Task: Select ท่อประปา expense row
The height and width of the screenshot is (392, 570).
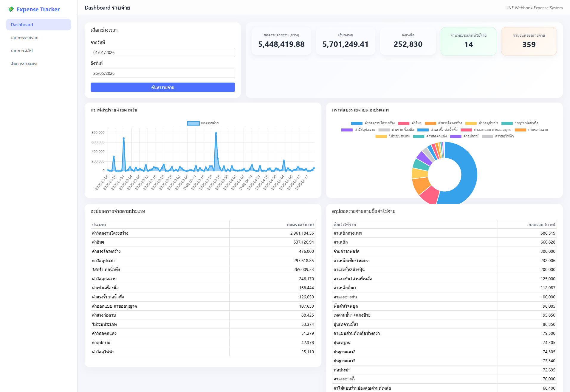Action: pos(444,370)
